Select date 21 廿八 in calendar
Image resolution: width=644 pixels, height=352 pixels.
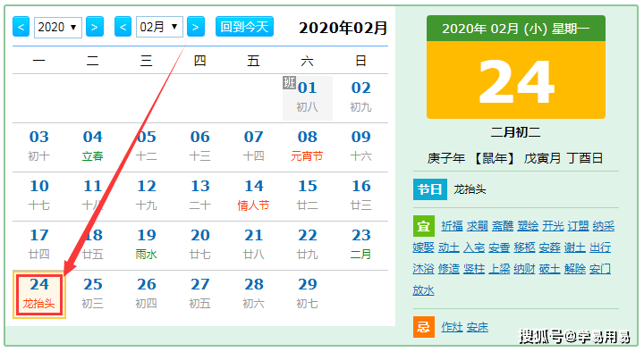point(253,245)
